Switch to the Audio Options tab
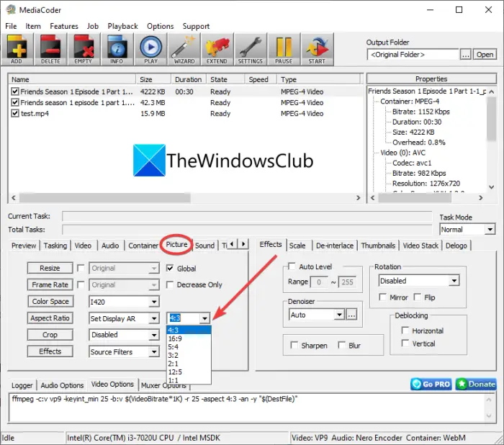The image size is (504, 445). click(62, 385)
